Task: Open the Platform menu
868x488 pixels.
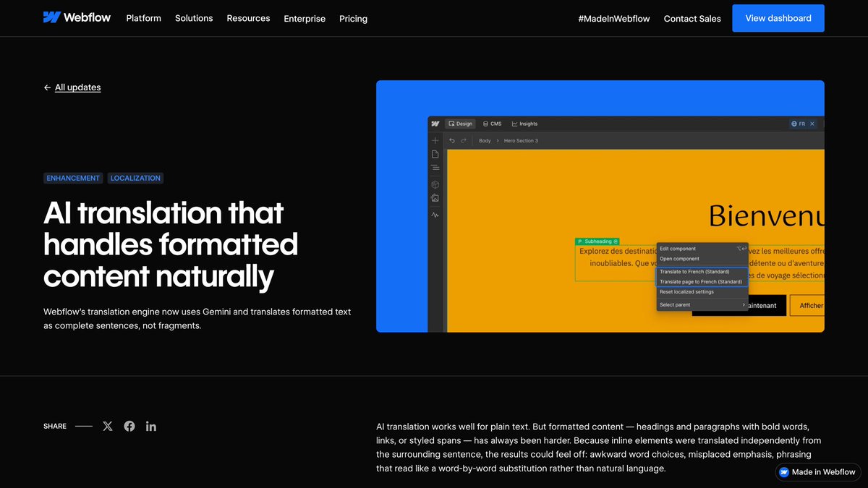Action: click(143, 18)
